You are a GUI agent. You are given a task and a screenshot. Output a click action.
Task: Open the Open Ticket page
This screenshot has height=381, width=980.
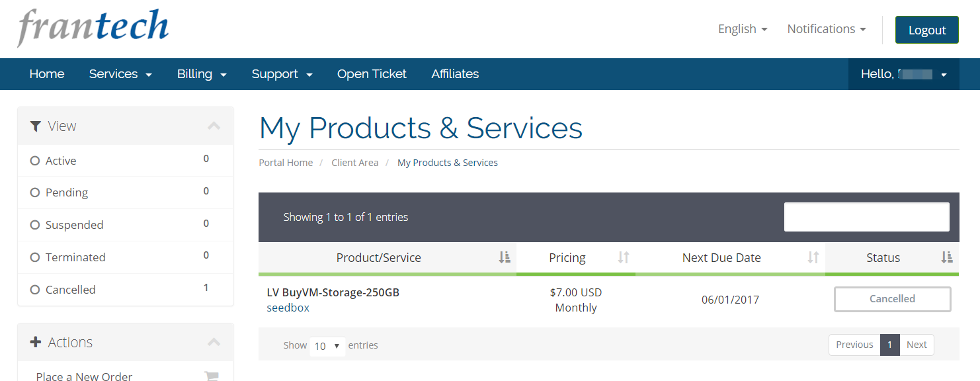(372, 74)
